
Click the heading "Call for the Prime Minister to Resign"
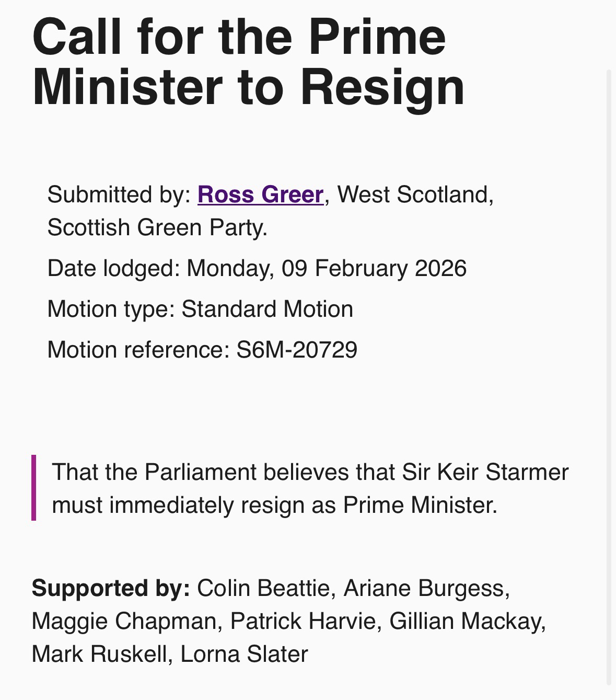pos(248,61)
